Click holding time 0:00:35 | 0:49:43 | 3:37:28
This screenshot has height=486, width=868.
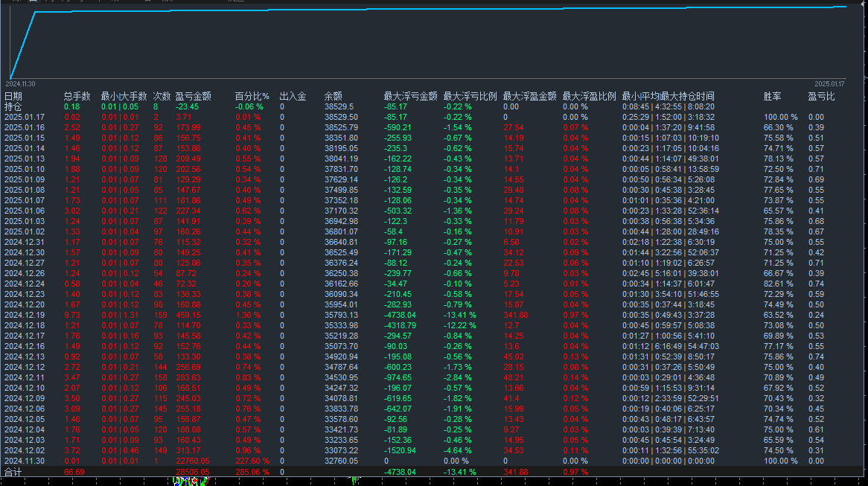[x=668, y=316]
